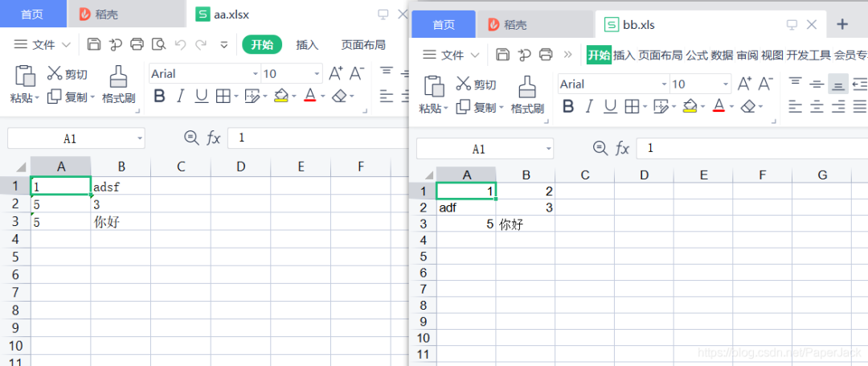Click formula bar input in aa.xlsx

click(317, 138)
